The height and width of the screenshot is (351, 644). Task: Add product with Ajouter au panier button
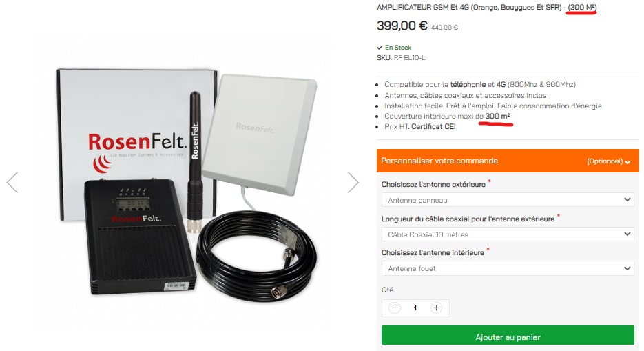508,337
